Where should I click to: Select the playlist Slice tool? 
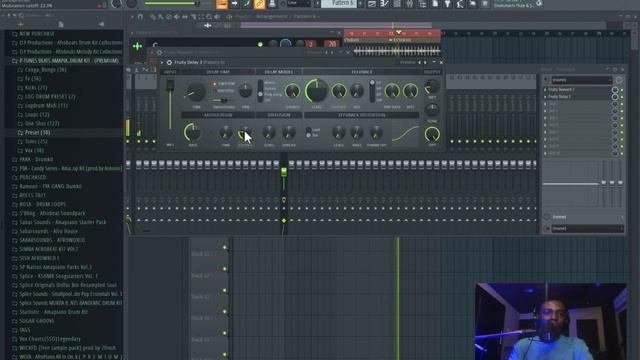point(193,17)
